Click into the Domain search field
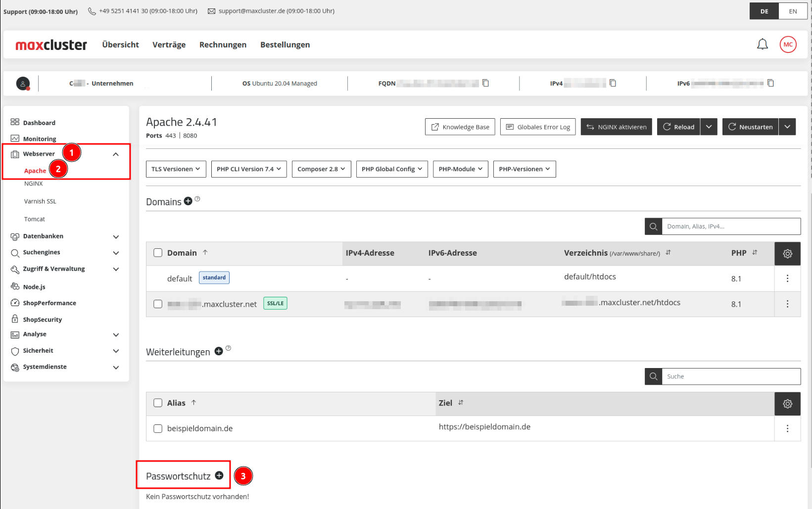The image size is (812, 509). 727,226
